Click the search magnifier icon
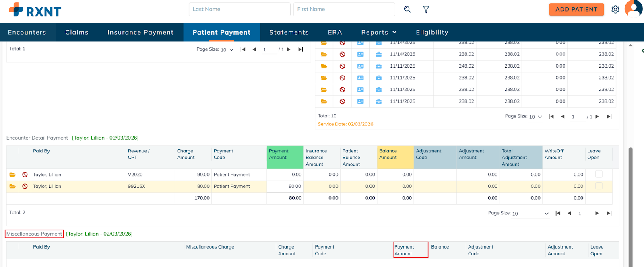The image size is (644, 267). click(x=407, y=9)
